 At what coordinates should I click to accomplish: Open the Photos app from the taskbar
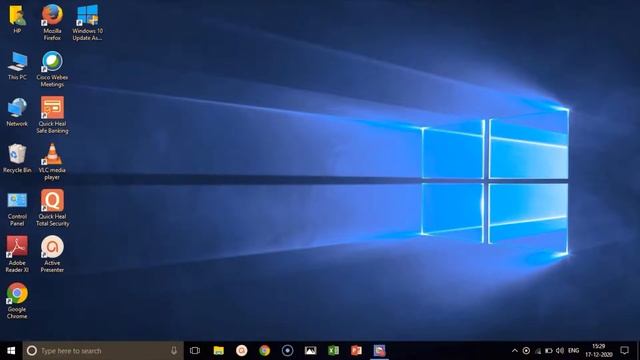click(x=311, y=351)
